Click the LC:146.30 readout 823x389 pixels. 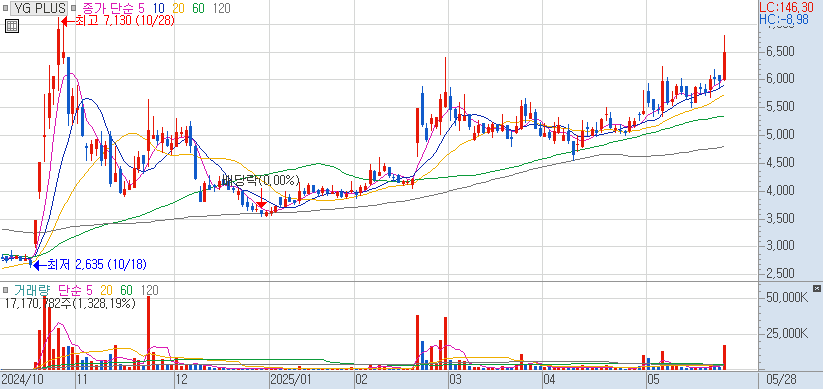click(786, 7)
